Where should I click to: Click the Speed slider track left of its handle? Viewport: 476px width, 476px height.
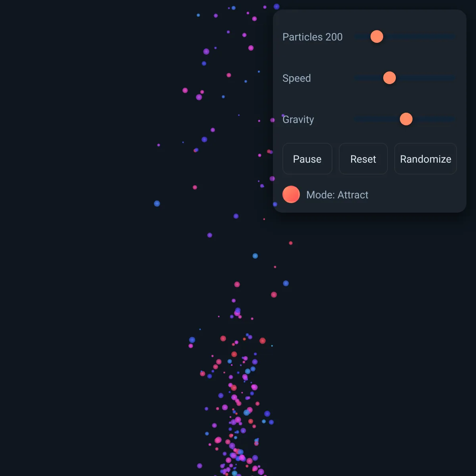click(369, 78)
